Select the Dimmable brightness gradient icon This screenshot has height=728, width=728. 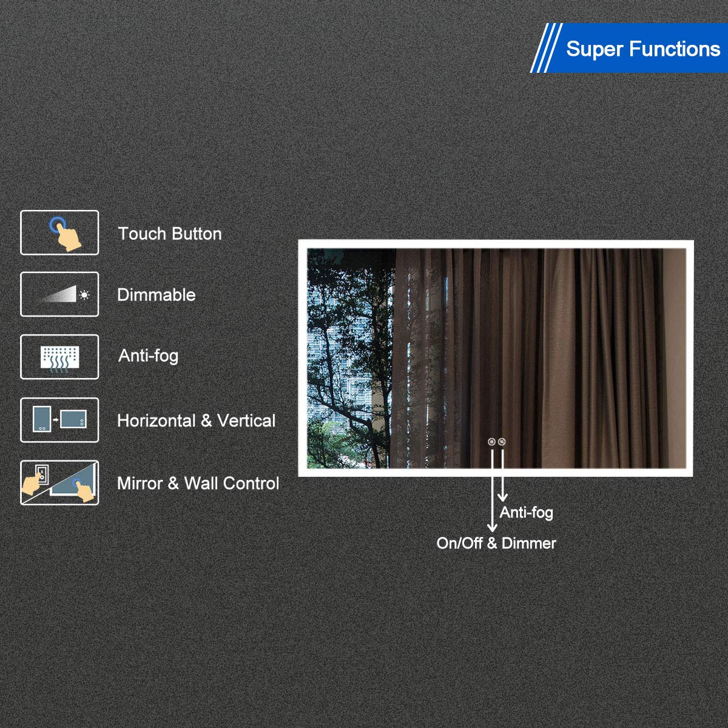[59, 294]
